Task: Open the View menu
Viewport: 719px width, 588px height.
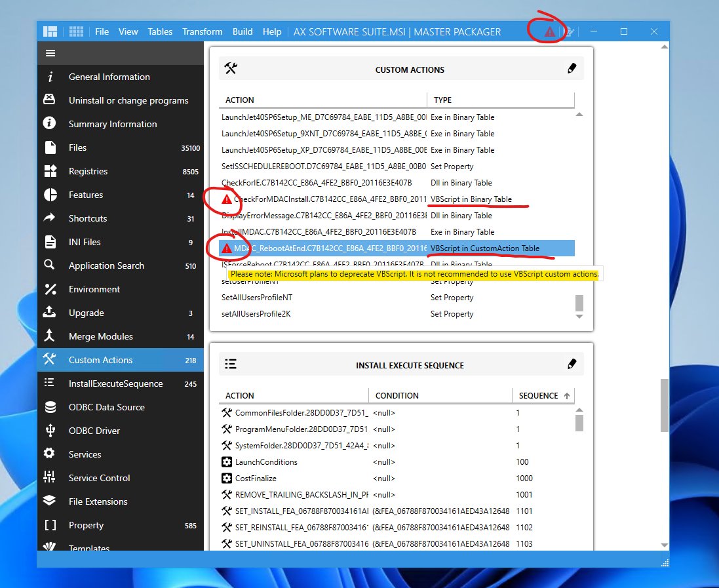Action: pos(128,31)
